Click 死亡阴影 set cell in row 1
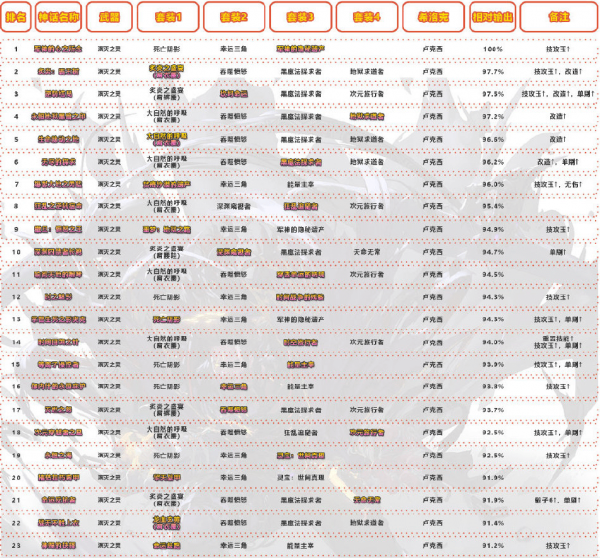Image resolution: width=600 pixels, height=558 pixels. (166, 49)
